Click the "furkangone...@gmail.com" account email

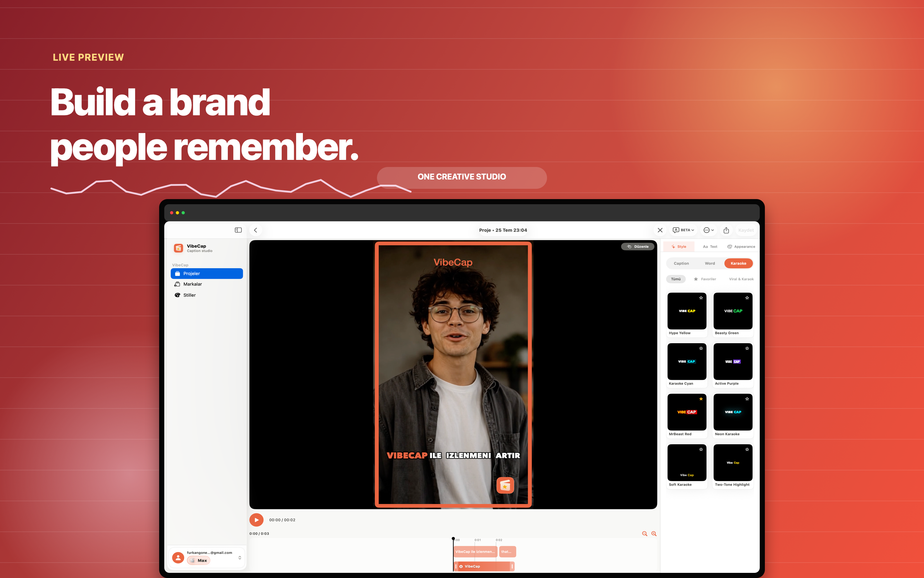point(210,553)
